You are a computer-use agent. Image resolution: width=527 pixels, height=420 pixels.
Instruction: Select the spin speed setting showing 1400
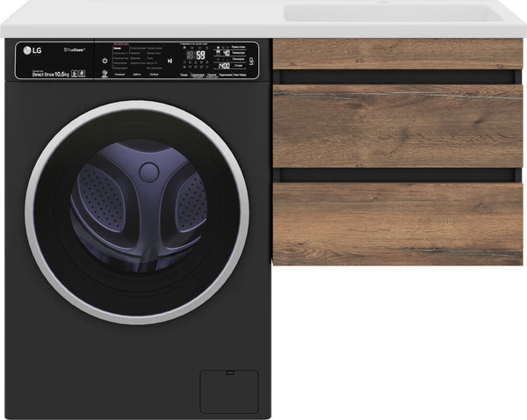point(224,65)
